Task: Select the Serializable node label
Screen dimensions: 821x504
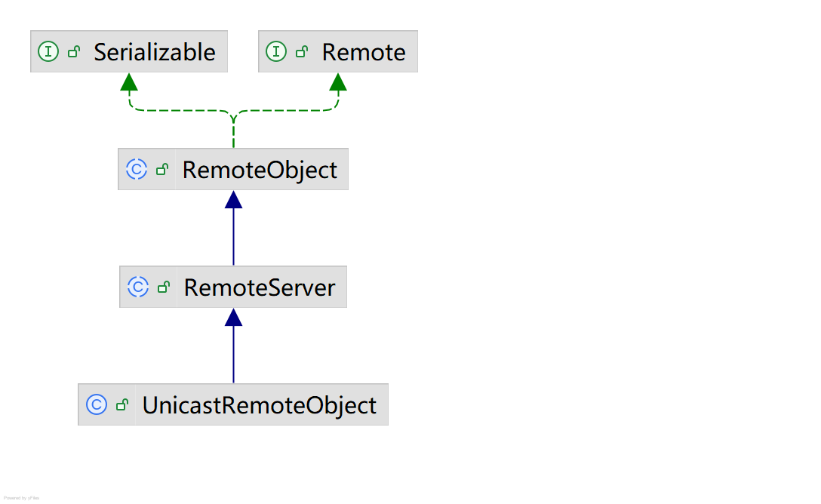Action: [x=155, y=52]
